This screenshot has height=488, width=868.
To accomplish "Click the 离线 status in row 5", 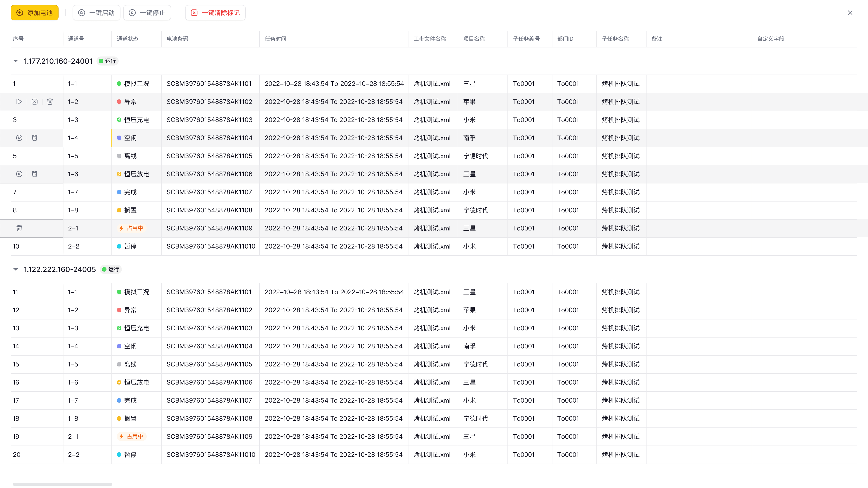I will click(x=127, y=156).
